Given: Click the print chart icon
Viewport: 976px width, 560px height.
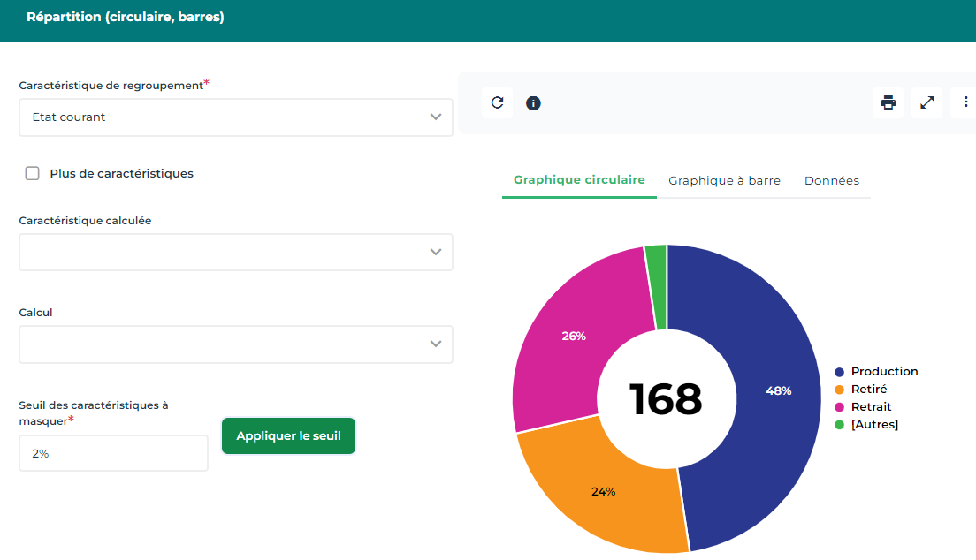Looking at the screenshot, I should (x=888, y=103).
